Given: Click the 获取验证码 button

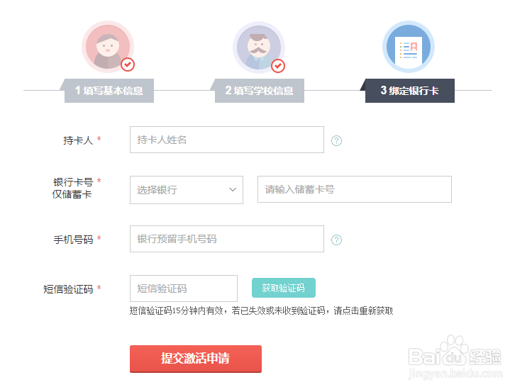Looking at the screenshot, I should pyautogui.click(x=283, y=288).
